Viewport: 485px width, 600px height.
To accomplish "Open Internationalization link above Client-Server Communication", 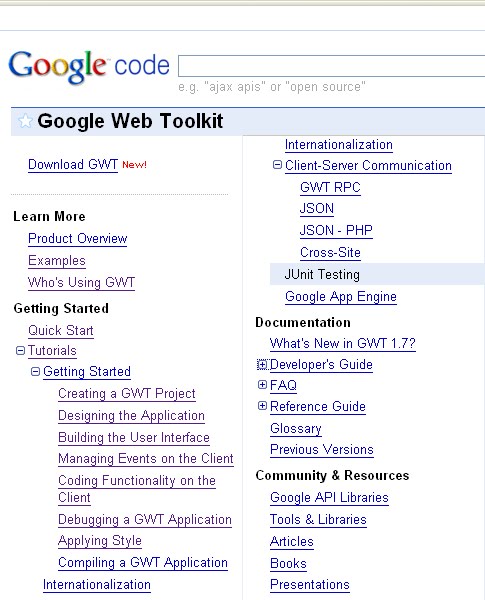I will 339,145.
